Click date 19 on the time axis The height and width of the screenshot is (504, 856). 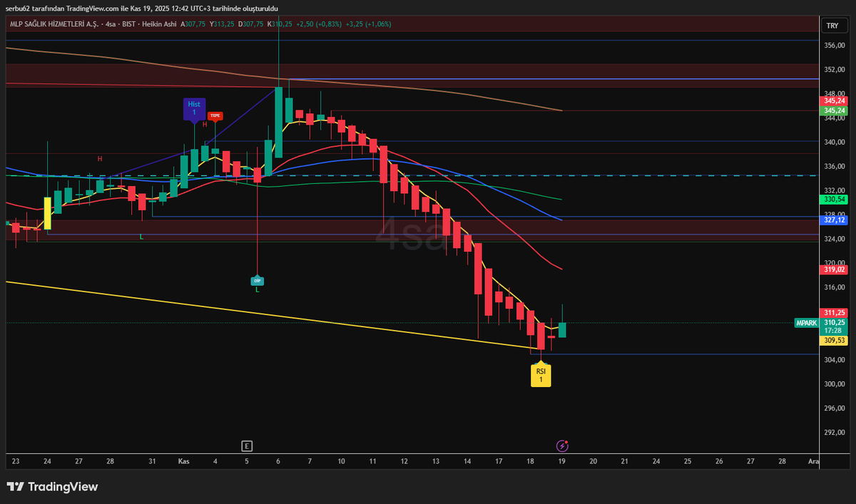coord(562,461)
